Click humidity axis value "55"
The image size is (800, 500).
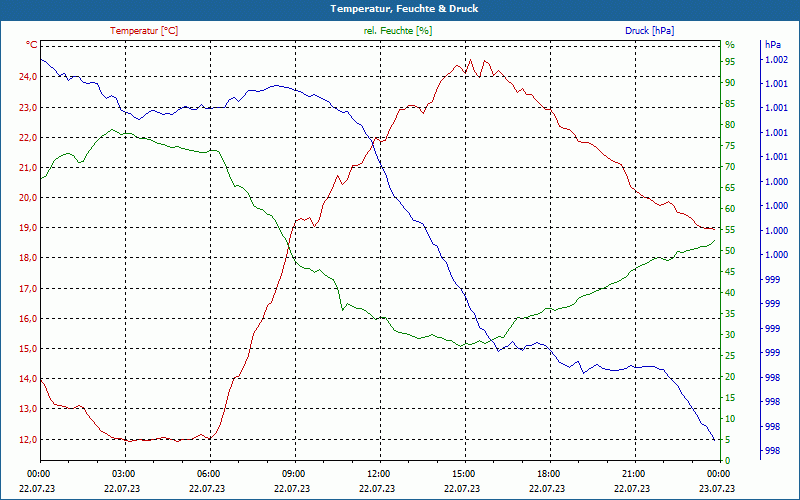pyautogui.click(x=730, y=230)
